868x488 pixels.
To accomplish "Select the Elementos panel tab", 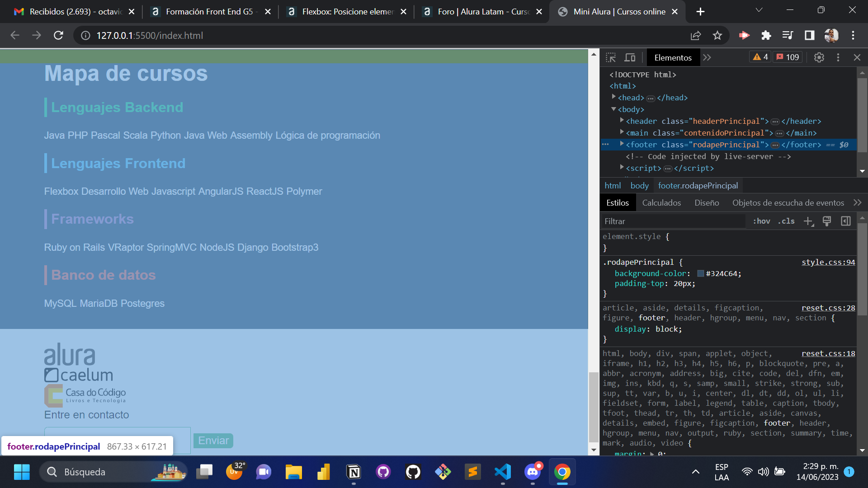I will point(673,57).
